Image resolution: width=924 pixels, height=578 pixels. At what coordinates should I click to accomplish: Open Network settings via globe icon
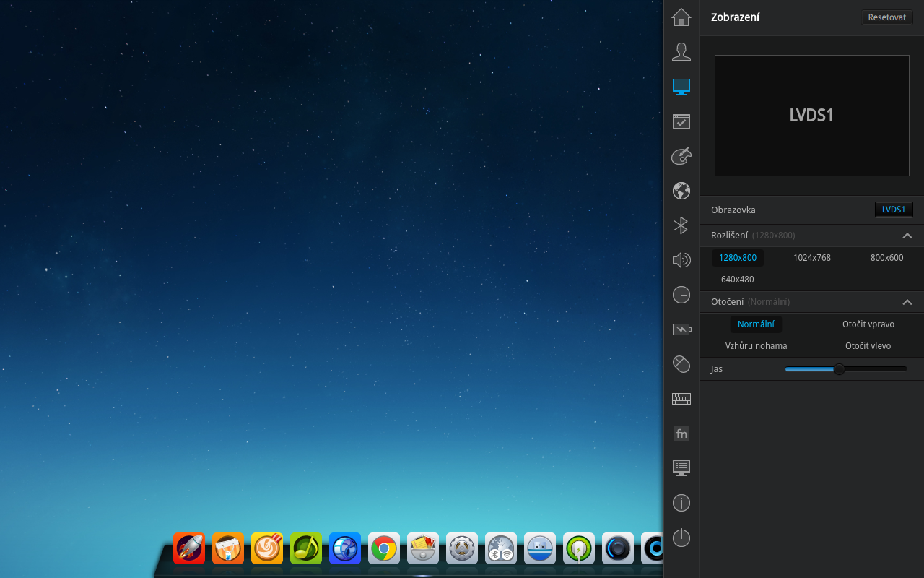coord(681,191)
